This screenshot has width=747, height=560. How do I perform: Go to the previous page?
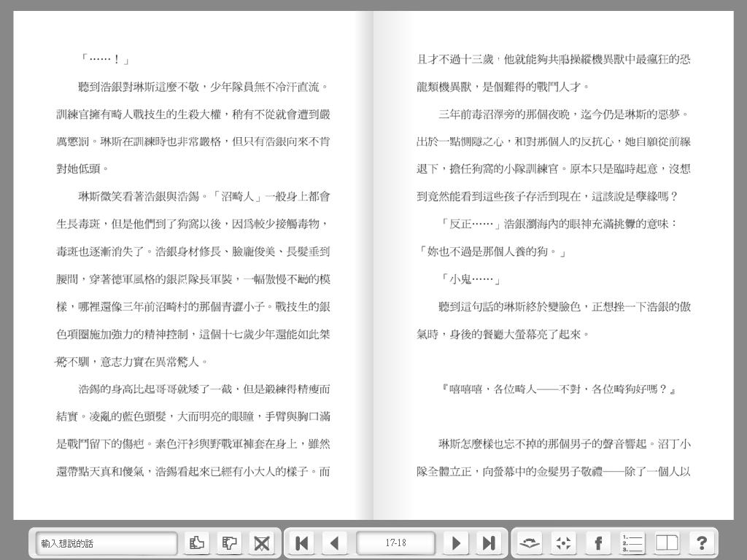(335, 542)
